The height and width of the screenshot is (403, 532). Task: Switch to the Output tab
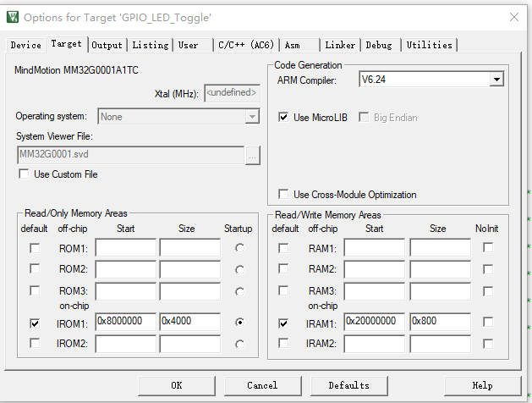[107, 45]
